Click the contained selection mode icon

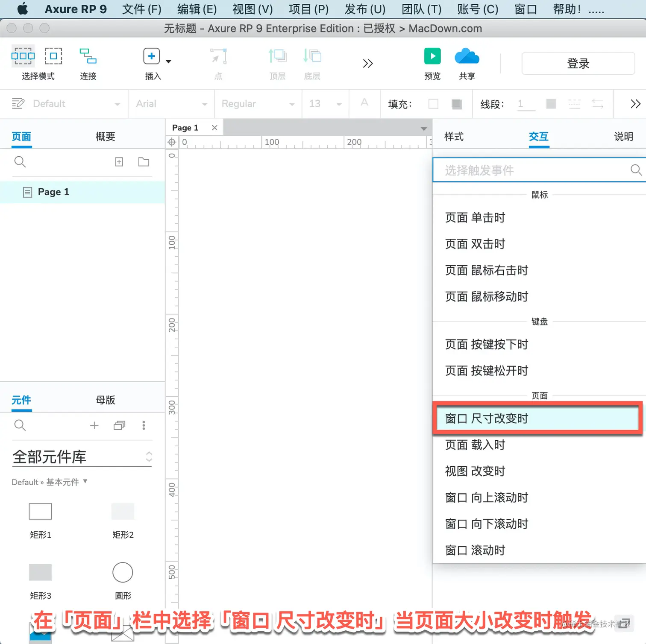pyautogui.click(x=53, y=56)
